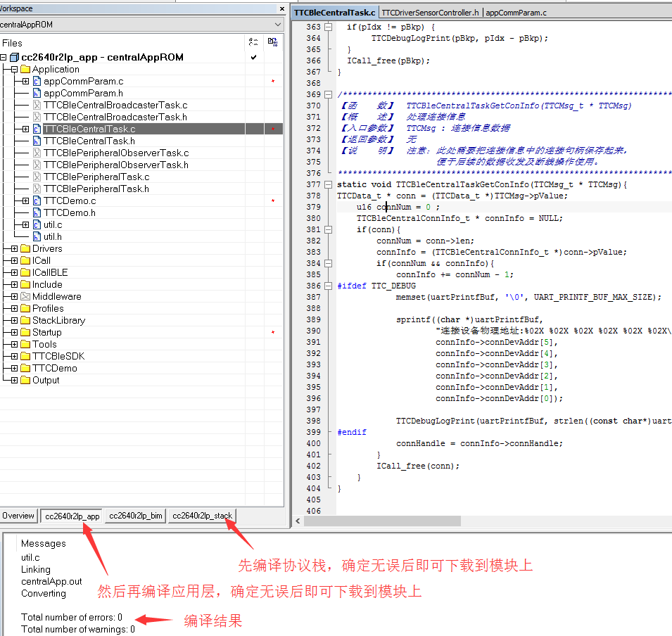
Task: Select util.h file icon
Action: coord(37,236)
